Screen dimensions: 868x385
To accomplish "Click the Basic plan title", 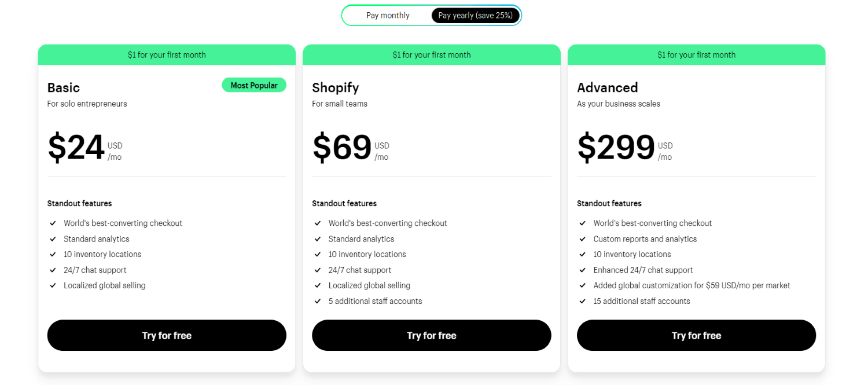I will 64,87.
